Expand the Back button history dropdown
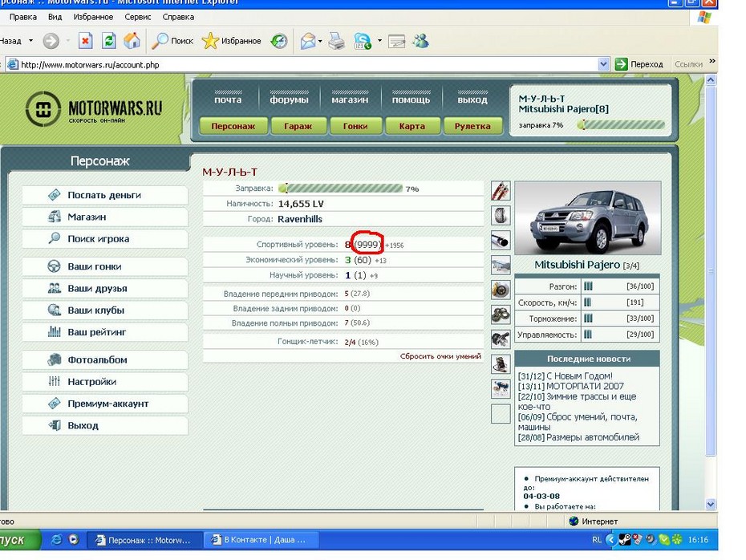Screen dimensions: 746x560 (x=31, y=41)
